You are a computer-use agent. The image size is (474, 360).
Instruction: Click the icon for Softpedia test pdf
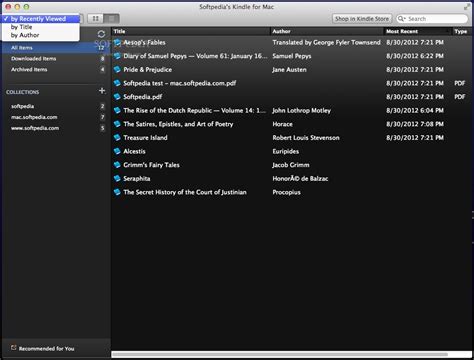point(117,83)
